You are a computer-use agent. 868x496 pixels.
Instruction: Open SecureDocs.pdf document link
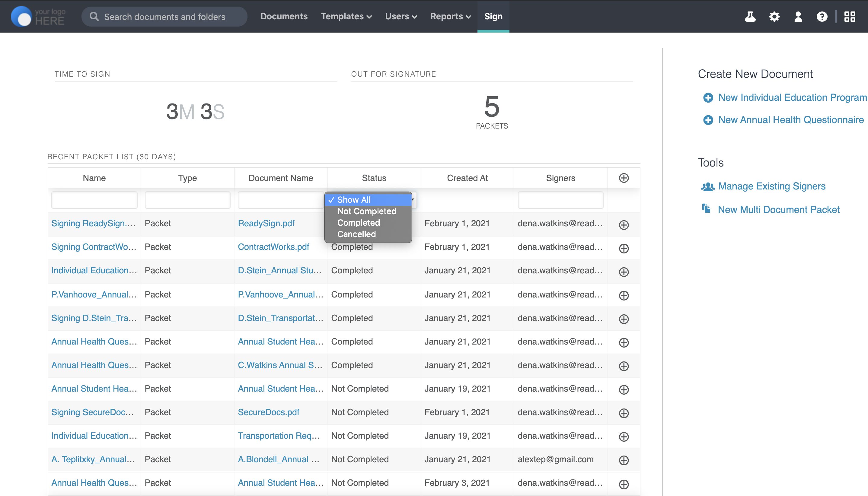[x=269, y=412]
